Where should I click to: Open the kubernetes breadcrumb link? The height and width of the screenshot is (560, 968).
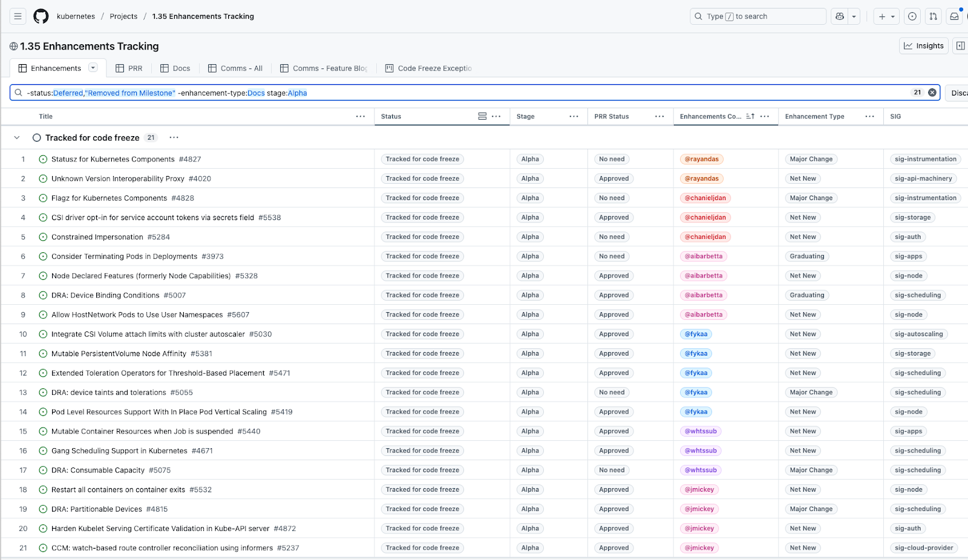76,16
